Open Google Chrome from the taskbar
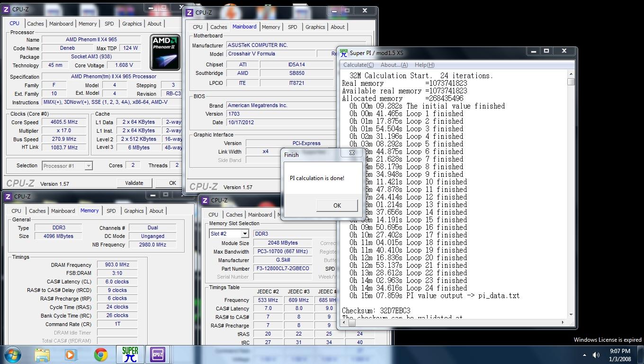The width and height of the screenshot is (644, 364). point(100,354)
